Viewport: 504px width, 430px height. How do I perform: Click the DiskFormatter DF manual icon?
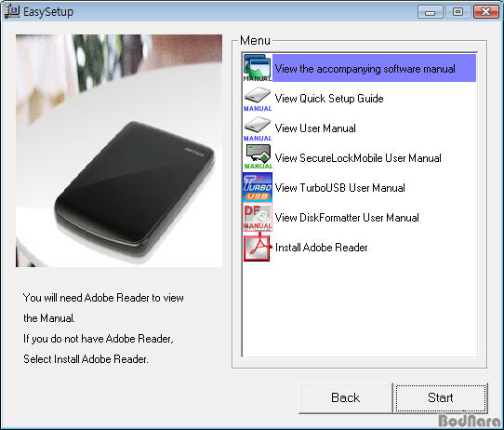[x=258, y=217]
